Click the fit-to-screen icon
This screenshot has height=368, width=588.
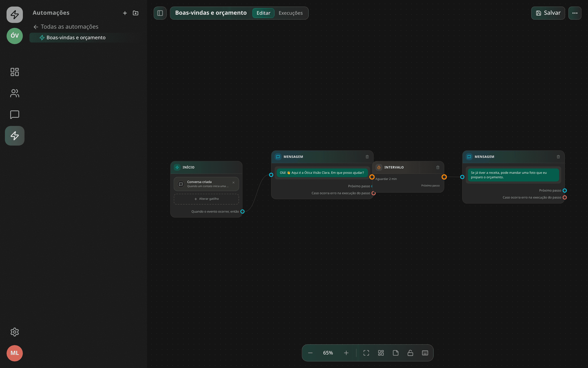[366, 353]
